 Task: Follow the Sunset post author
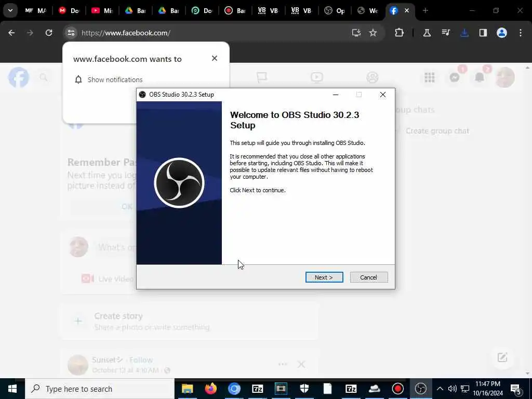click(x=141, y=360)
